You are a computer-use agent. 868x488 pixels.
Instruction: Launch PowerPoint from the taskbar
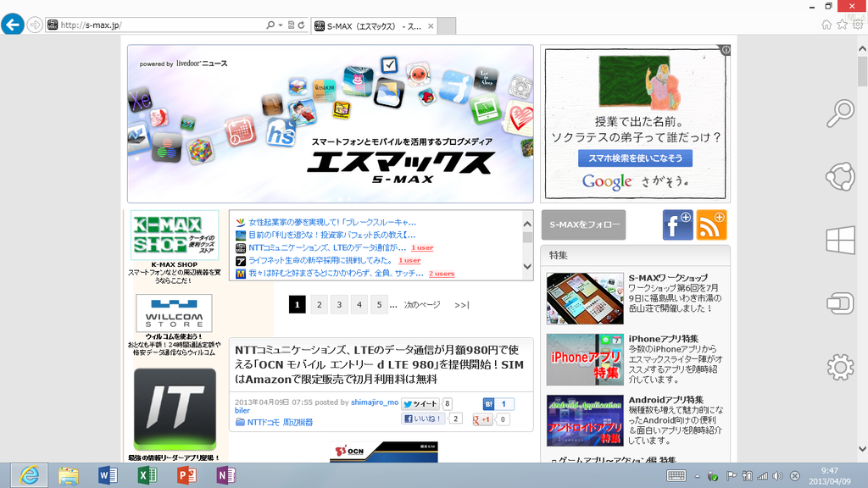pos(186,475)
